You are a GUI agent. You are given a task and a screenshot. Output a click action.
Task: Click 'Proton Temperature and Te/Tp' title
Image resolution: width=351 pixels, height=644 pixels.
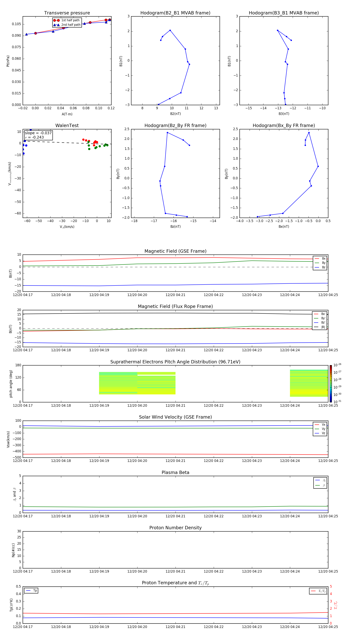click(x=175, y=583)
